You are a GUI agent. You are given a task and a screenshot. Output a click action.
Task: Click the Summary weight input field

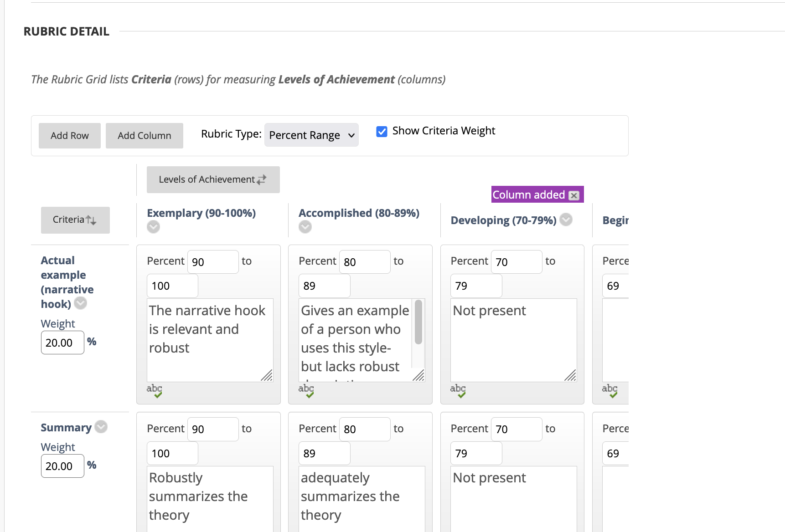coord(62,466)
